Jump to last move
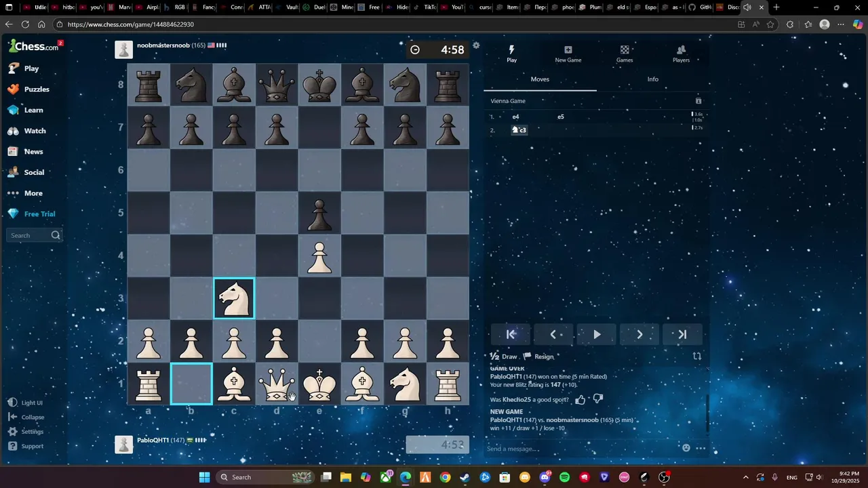Image resolution: width=868 pixels, height=488 pixels. coord(682,334)
